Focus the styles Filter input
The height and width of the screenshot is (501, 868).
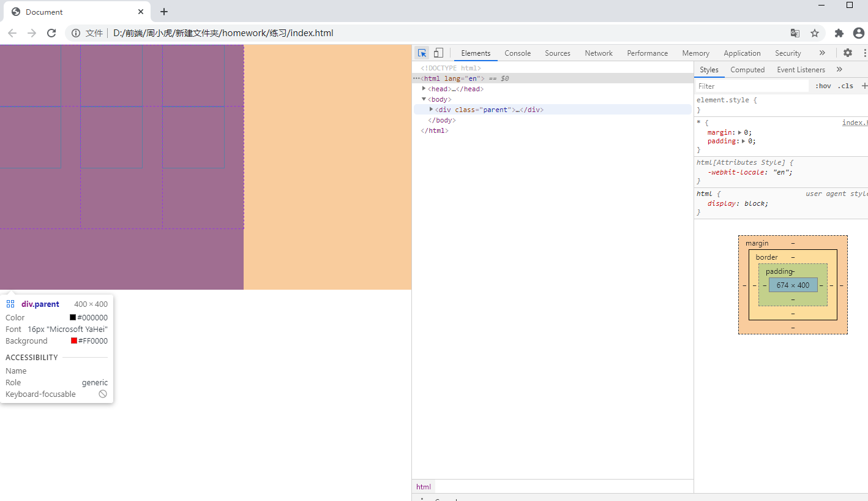point(752,86)
